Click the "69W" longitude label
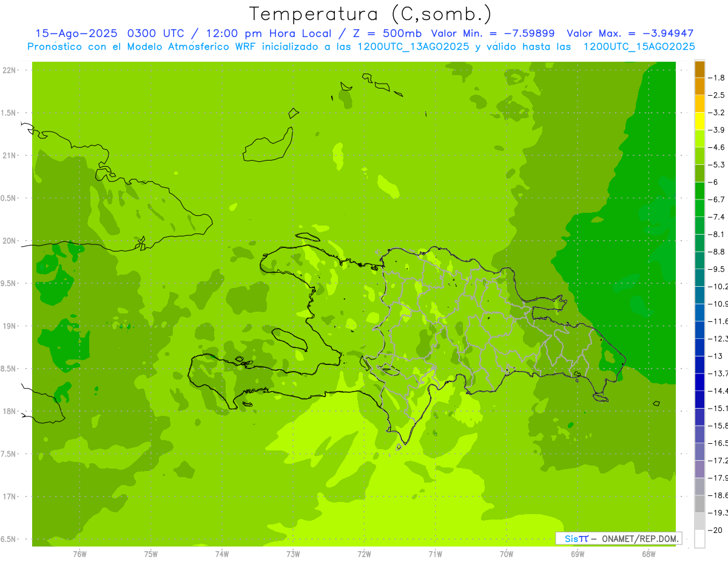Viewport: 728px width, 562px height. (577, 554)
